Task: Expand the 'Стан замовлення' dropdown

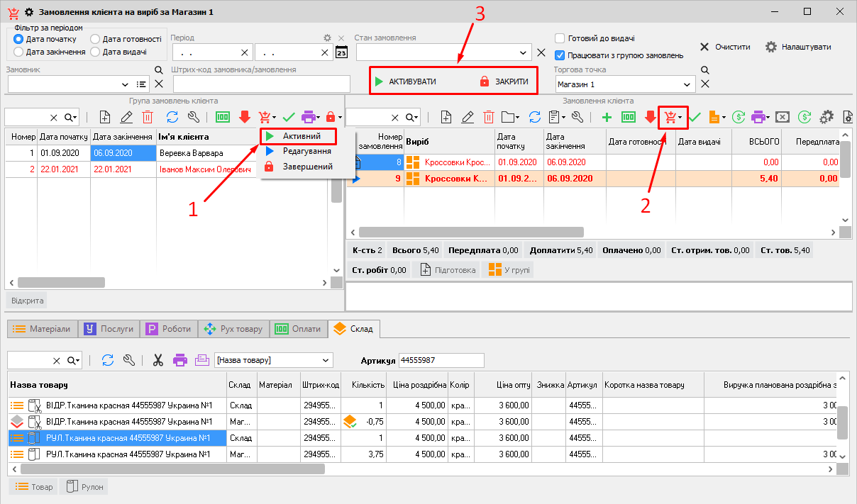Action: (524, 52)
